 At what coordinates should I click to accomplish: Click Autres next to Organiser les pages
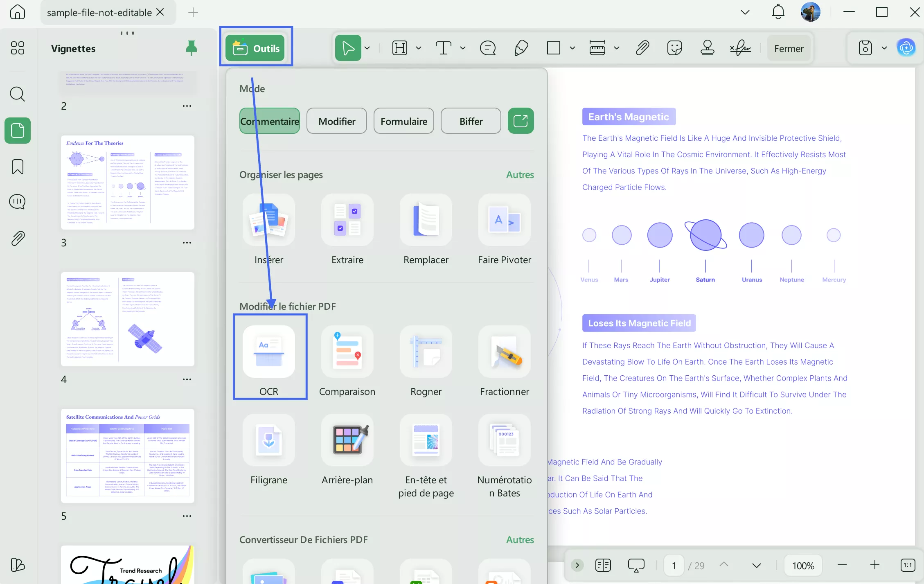(x=520, y=175)
